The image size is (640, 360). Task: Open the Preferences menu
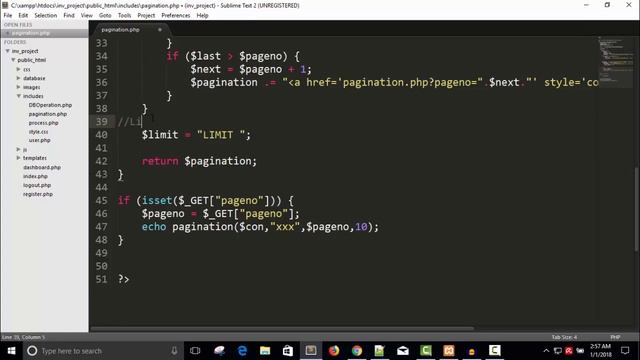click(176, 16)
